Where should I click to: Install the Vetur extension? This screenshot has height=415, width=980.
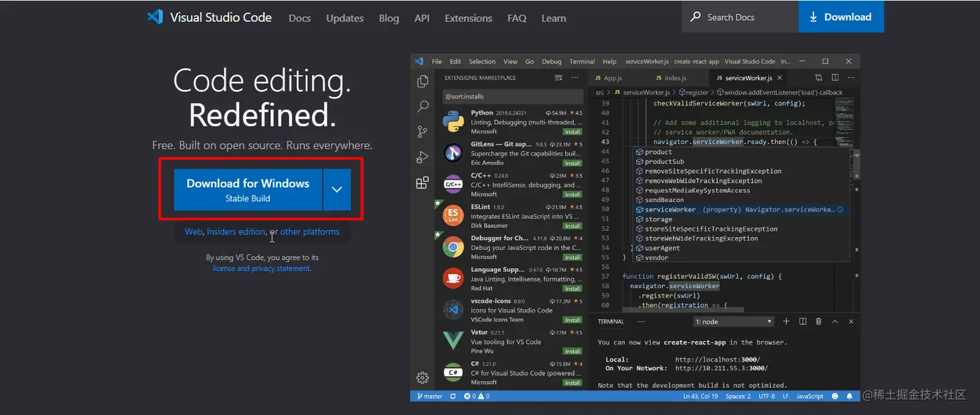point(572,352)
